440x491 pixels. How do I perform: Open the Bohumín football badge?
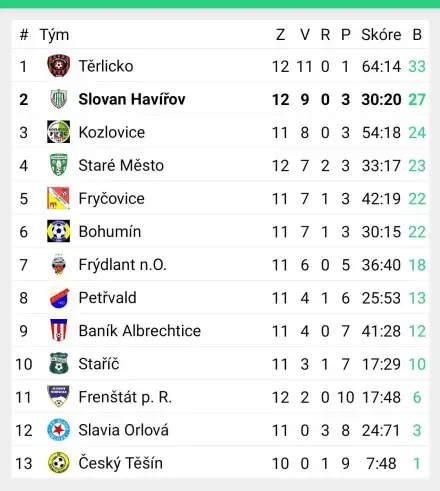click(58, 231)
